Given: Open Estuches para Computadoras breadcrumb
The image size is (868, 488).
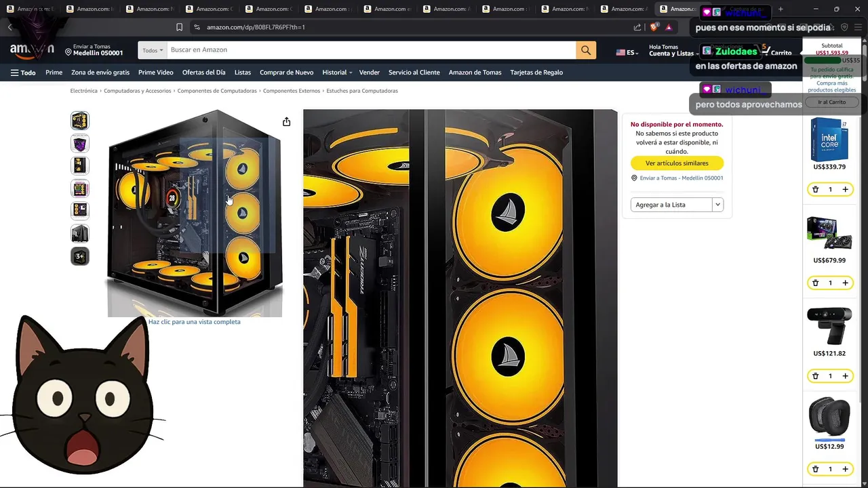Looking at the screenshot, I should [x=362, y=91].
